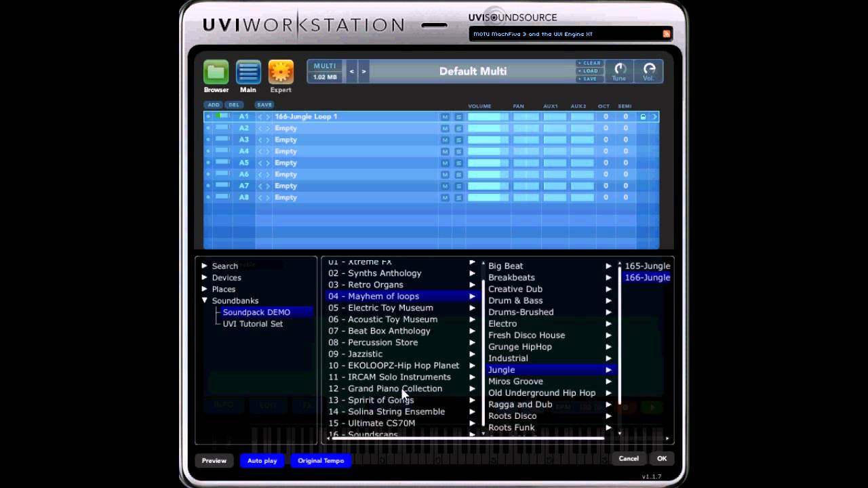Mute part A7
Screen dimensions: 868x488
445,186
